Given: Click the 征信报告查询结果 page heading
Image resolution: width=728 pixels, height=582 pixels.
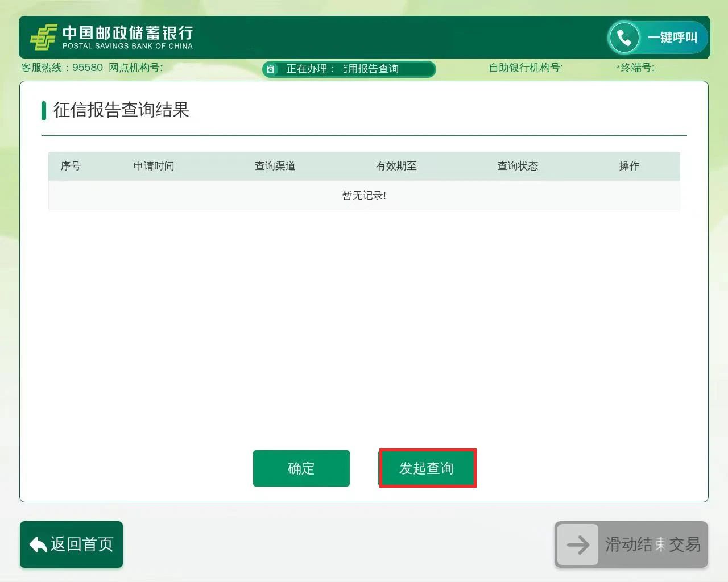Looking at the screenshot, I should click(x=121, y=110).
